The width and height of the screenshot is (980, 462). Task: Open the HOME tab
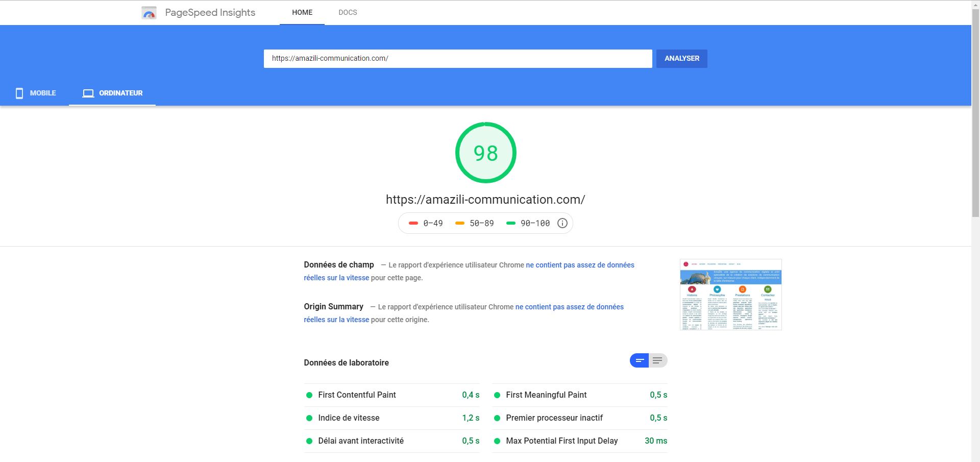tap(302, 12)
